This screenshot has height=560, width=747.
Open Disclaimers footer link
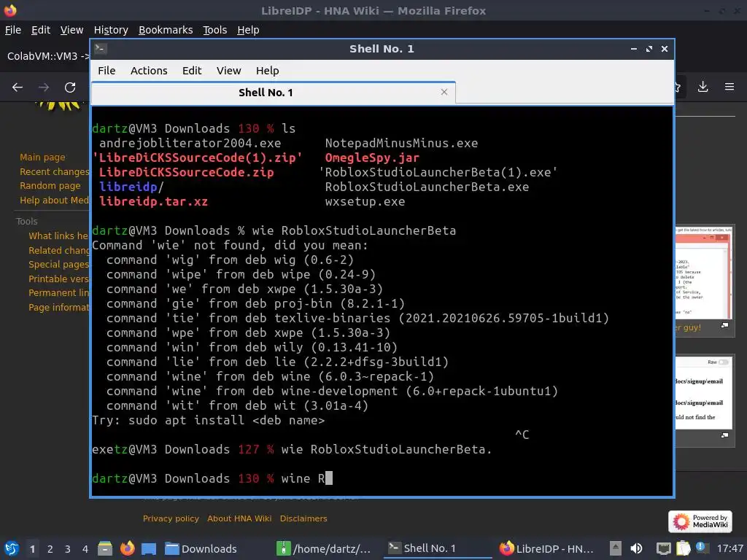click(303, 518)
